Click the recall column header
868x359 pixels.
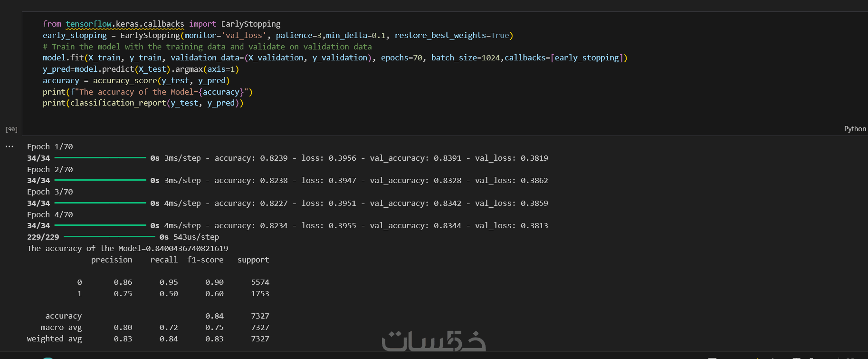tap(164, 260)
